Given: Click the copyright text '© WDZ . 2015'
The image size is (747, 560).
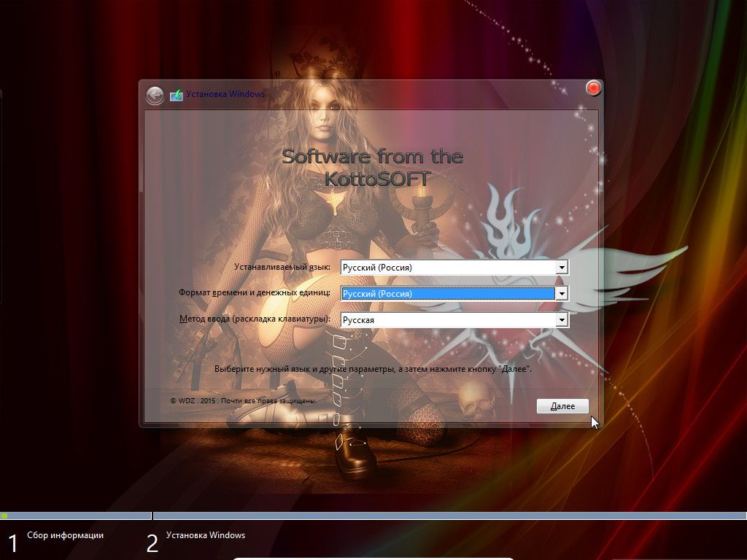Looking at the screenshot, I should (193, 400).
